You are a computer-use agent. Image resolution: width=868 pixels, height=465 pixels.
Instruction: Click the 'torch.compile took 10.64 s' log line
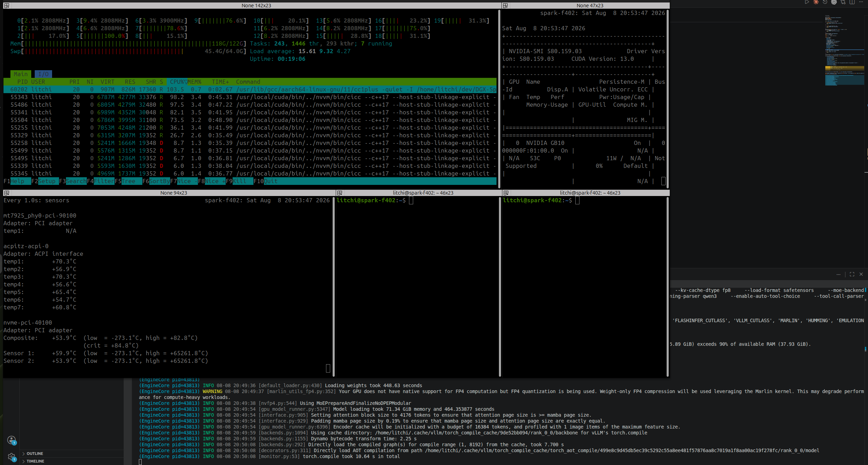pos(269,456)
